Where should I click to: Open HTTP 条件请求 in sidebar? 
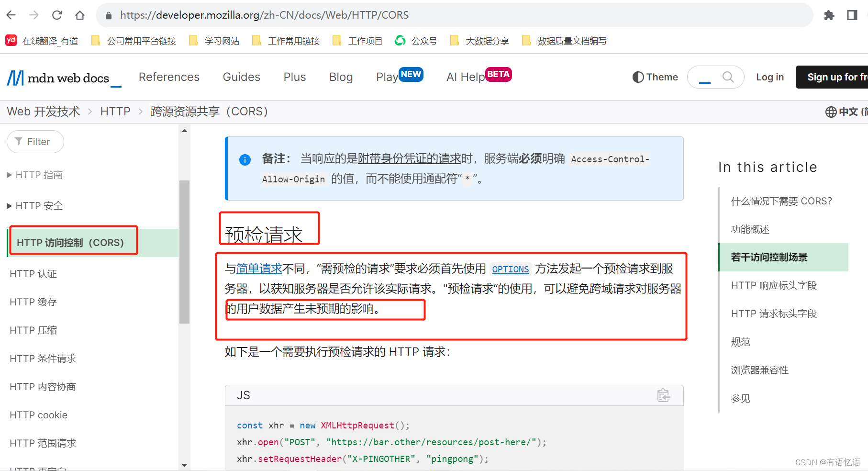(x=43, y=359)
